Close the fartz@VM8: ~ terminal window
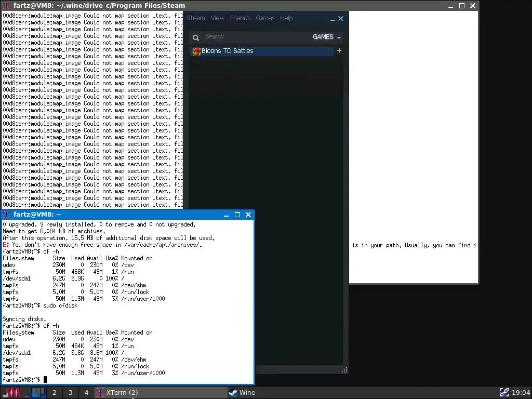This screenshot has width=532, height=399. 248,215
